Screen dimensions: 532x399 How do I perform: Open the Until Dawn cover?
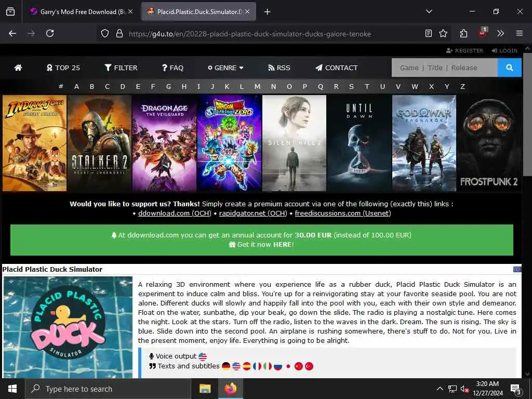click(x=360, y=143)
